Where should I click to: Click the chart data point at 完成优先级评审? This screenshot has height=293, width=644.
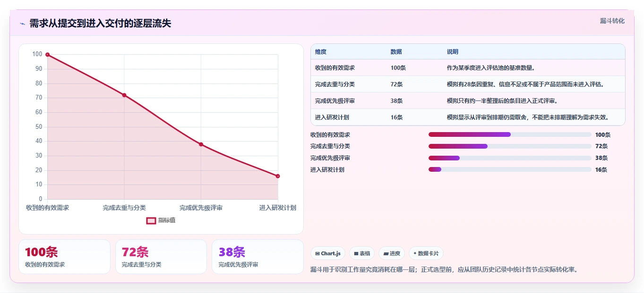point(201,144)
